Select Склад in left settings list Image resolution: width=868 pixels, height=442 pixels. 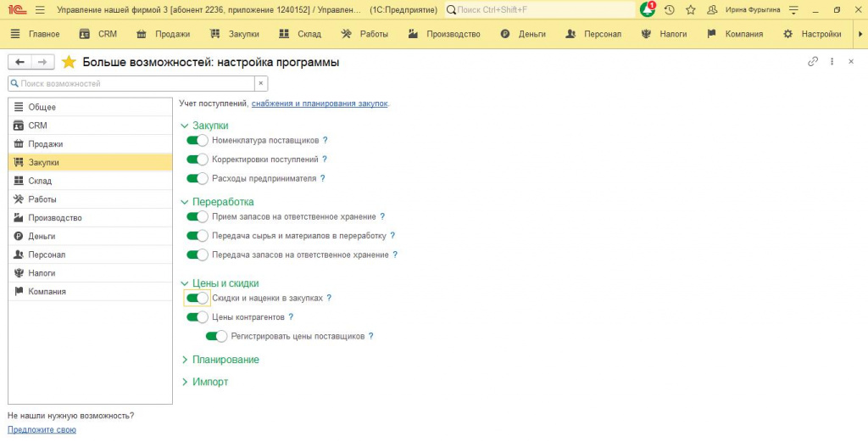coord(90,181)
